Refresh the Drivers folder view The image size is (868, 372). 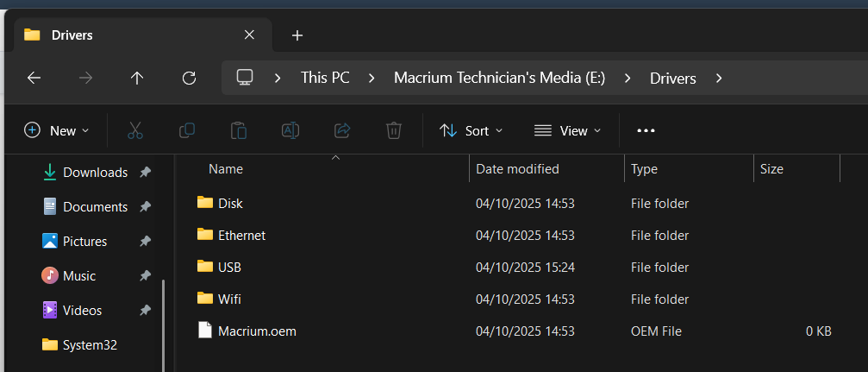point(189,78)
